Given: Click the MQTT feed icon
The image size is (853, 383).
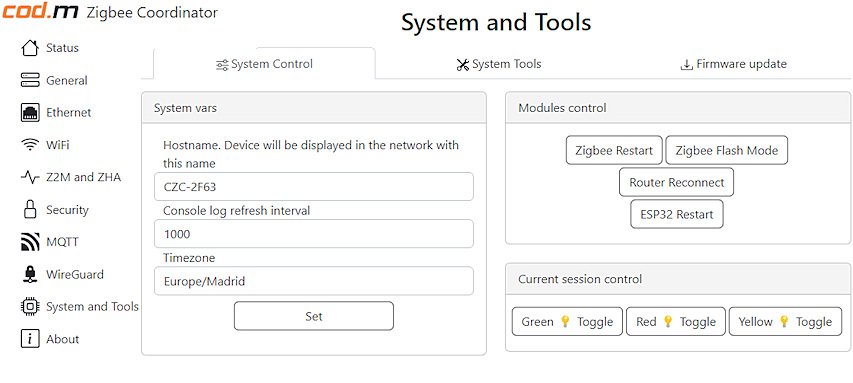Looking at the screenshot, I should tap(30, 242).
